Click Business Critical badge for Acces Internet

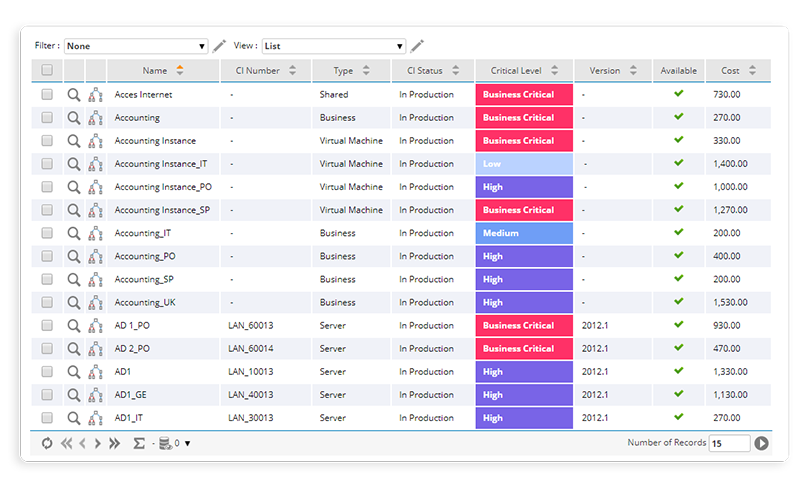[524, 94]
